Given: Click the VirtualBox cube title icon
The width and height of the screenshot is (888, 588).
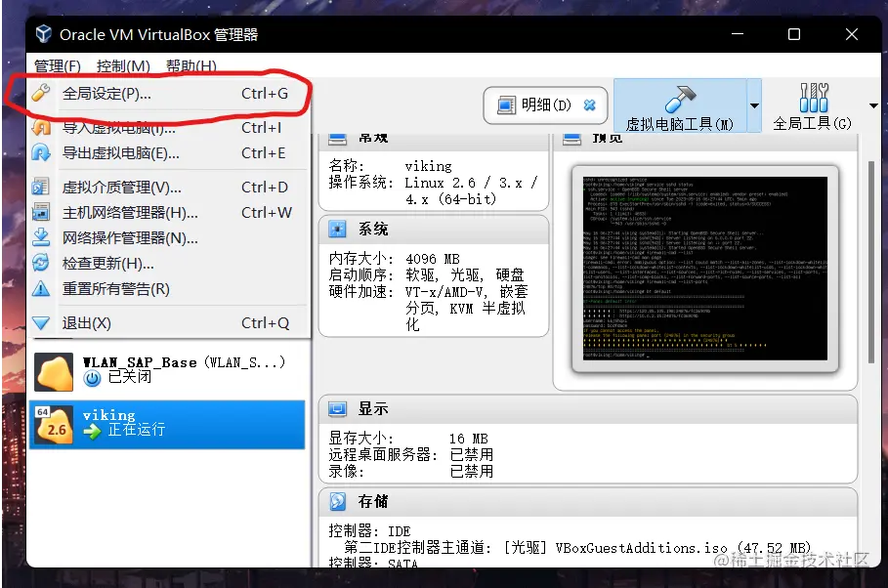Looking at the screenshot, I should point(44,34).
